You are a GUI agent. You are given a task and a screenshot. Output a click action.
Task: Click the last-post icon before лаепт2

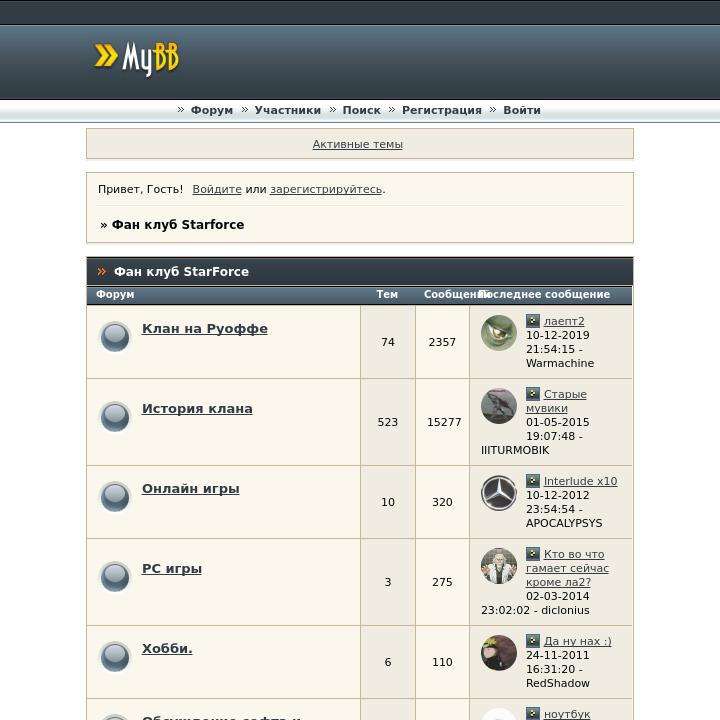click(533, 321)
